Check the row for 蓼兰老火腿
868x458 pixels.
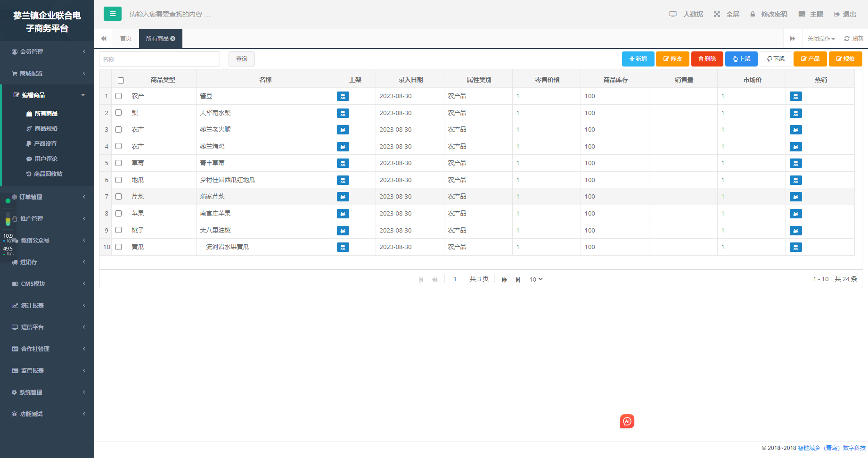[119, 129]
